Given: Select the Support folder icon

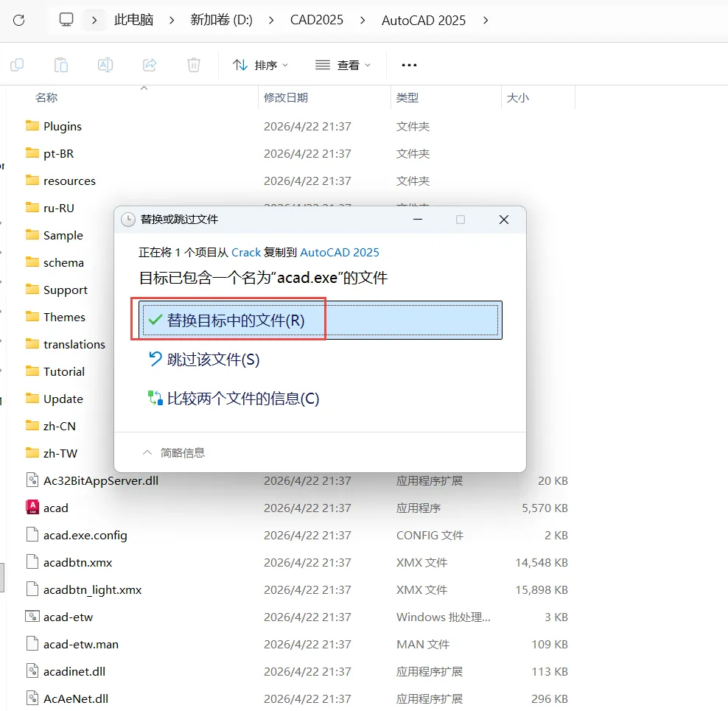Looking at the screenshot, I should pos(32,290).
